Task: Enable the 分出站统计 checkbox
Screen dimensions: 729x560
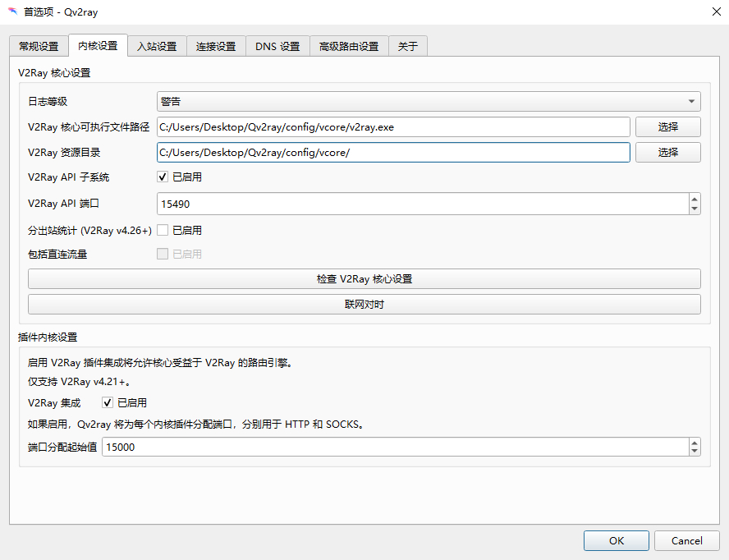Action: (x=163, y=231)
